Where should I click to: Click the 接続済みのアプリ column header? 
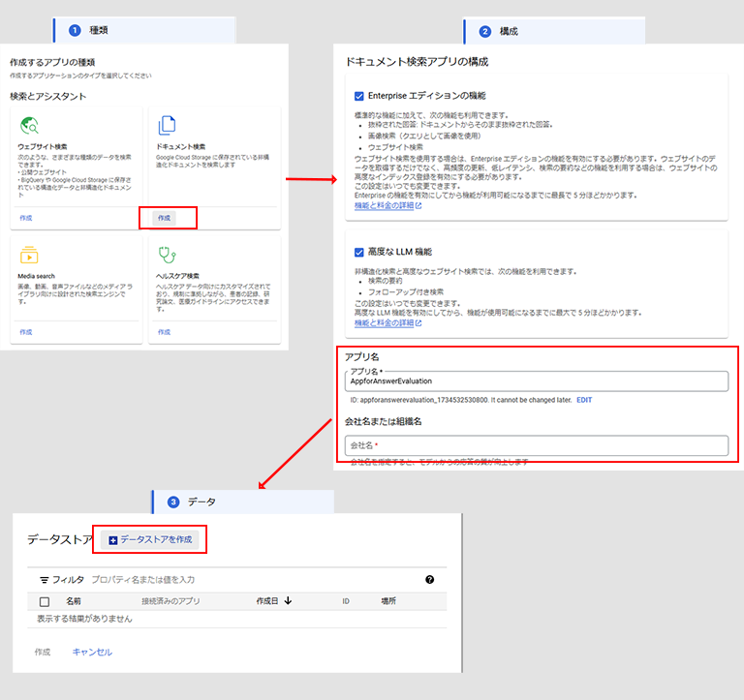[x=170, y=601]
